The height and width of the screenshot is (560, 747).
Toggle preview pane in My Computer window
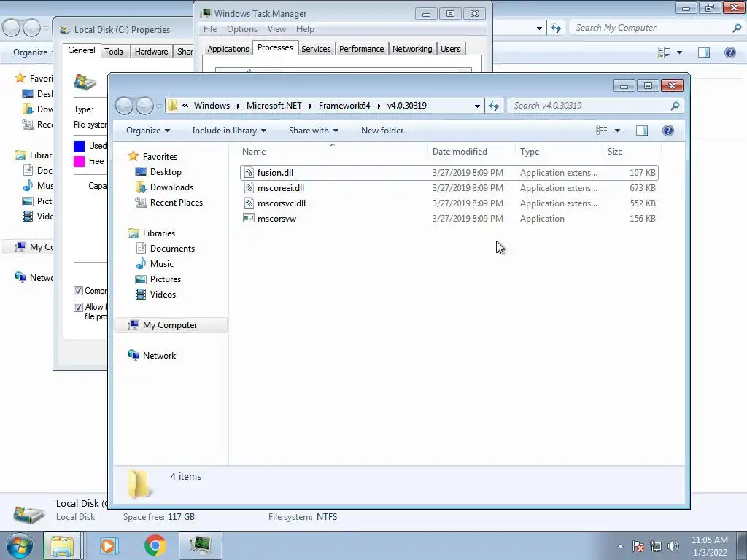704,52
